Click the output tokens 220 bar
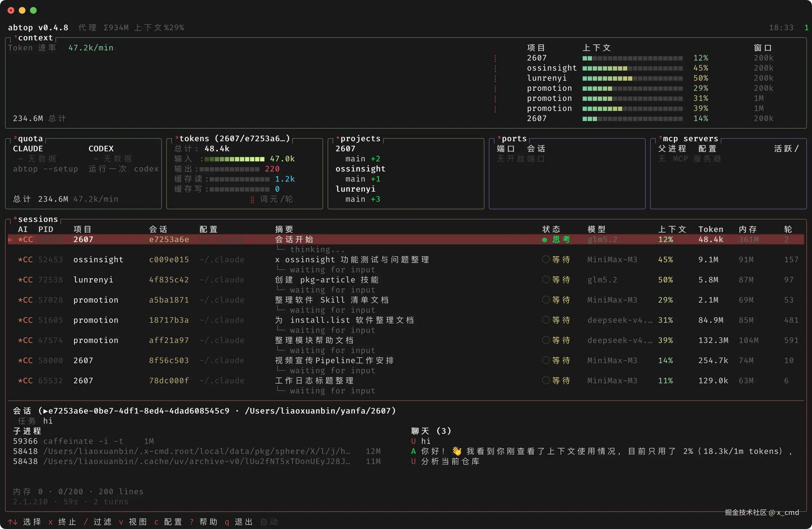 click(229, 169)
